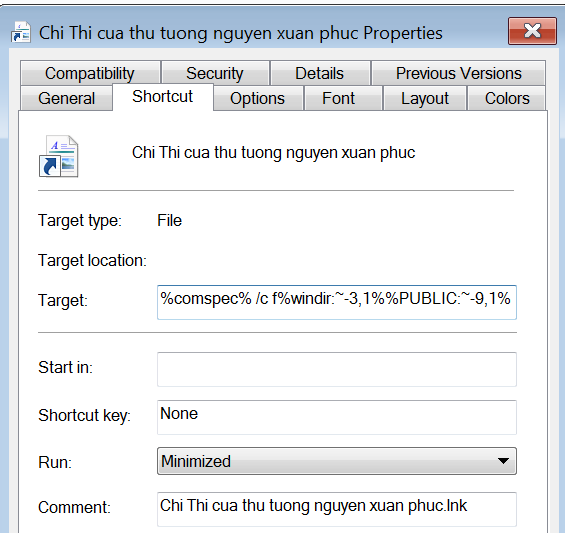
Task: Click inside the Target command field
Action: point(337,302)
